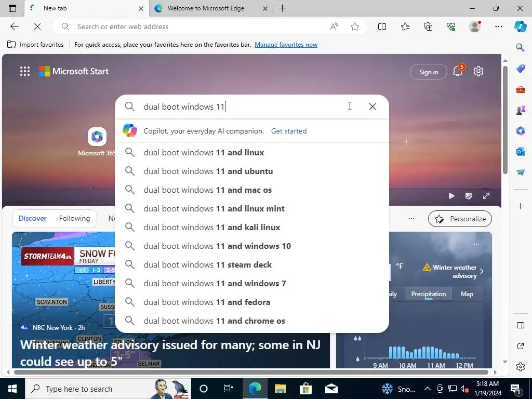Open Task View on the taskbar
The height and width of the screenshot is (399, 532).
229,389
